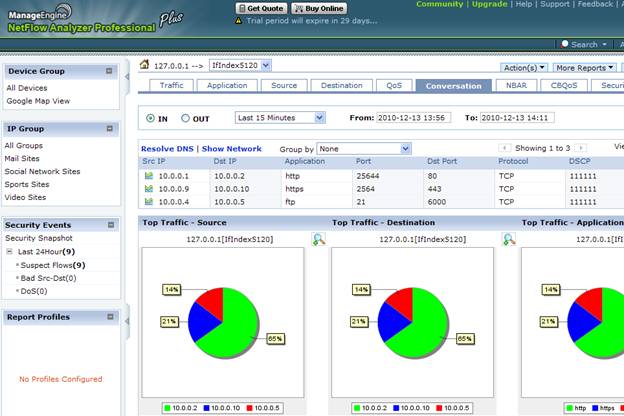Switch to the Application tab
The height and width of the screenshot is (416, 624).
click(227, 85)
